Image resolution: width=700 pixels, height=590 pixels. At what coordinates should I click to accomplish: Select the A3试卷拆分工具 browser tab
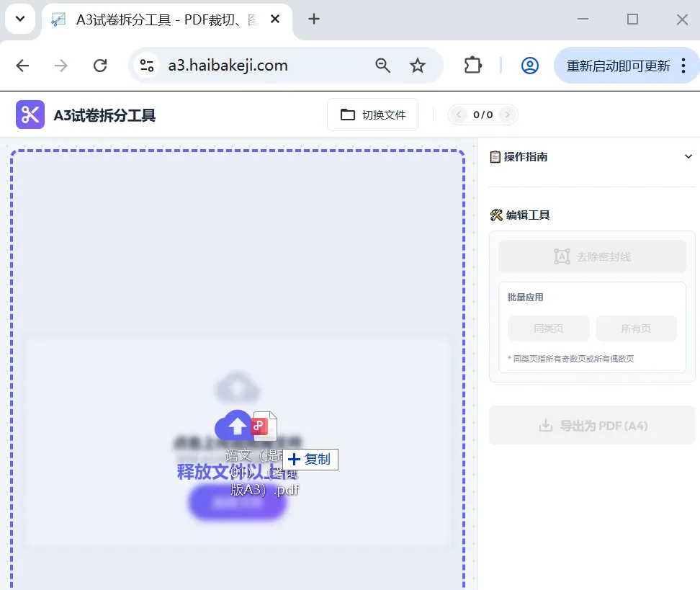tap(167, 19)
